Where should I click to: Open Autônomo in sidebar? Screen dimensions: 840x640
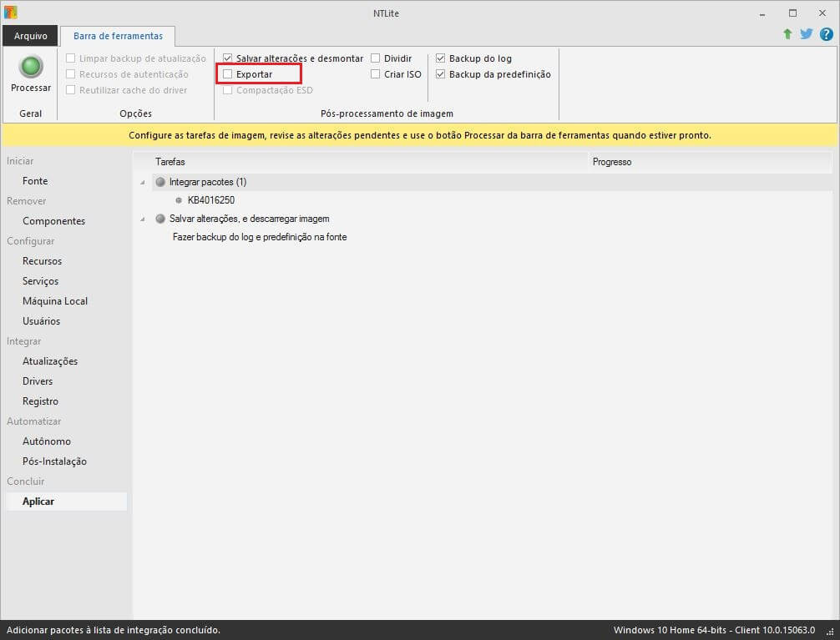(x=47, y=441)
